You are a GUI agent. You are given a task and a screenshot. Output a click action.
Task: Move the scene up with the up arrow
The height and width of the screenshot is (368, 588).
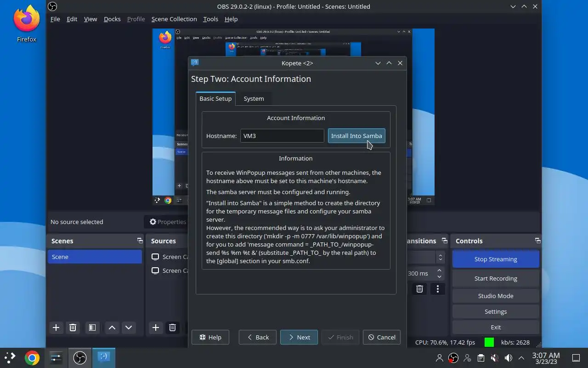click(112, 328)
